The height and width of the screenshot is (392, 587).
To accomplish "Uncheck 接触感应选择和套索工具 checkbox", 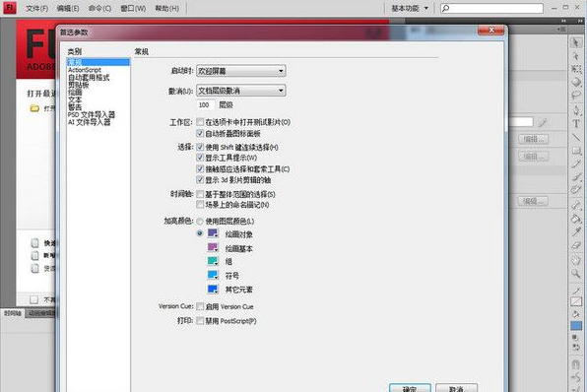I will point(200,168).
